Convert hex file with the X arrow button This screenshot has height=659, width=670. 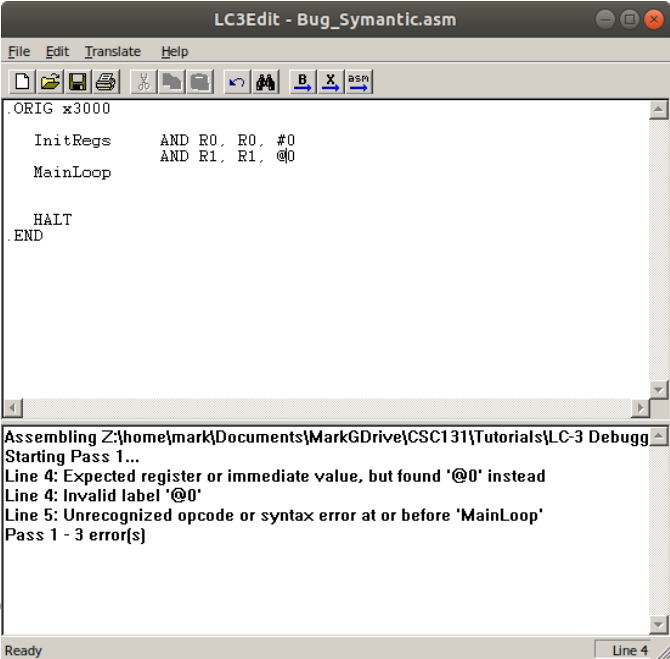pyautogui.click(x=331, y=81)
